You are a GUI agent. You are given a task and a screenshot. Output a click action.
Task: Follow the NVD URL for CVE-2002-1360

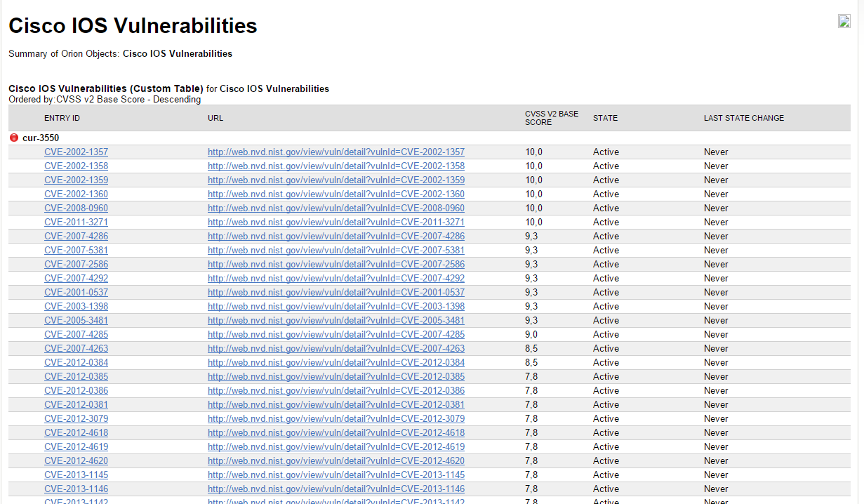pyautogui.click(x=336, y=194)
